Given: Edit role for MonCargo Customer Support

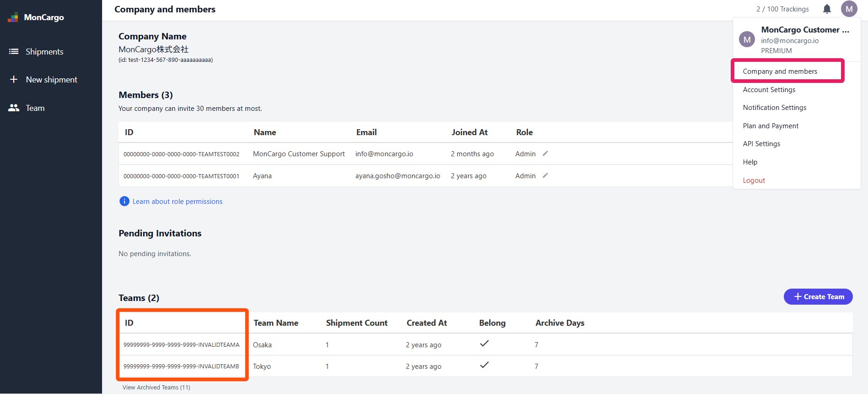Looking at the screenshot, I should pos(545,153).
